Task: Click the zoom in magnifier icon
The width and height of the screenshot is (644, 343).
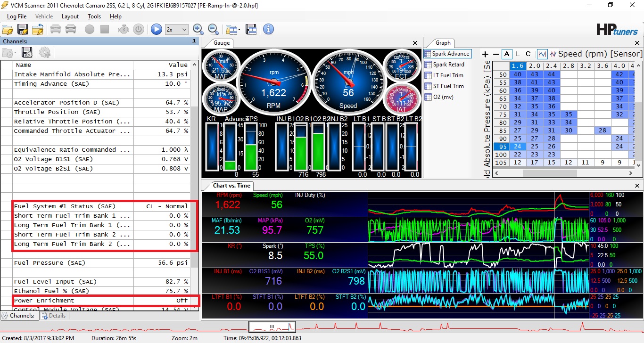Action: [x=198, y=29]
